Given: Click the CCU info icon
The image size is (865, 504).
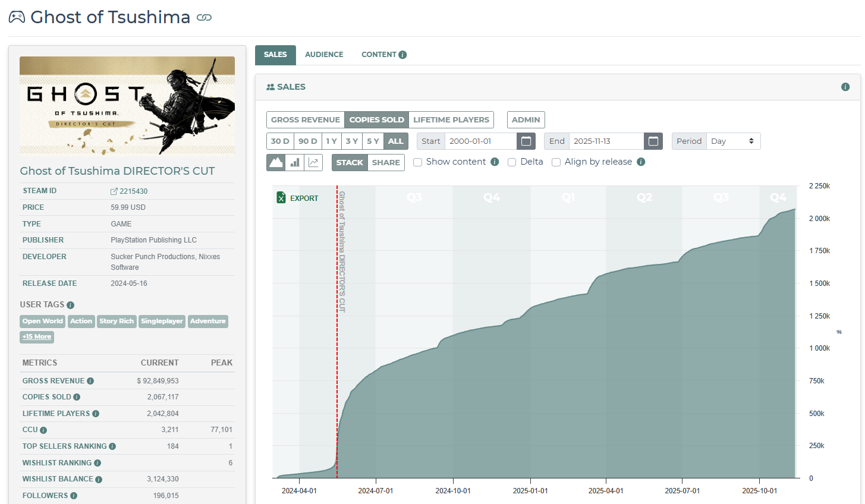Looking at the screenshot, I should click(43, 430).
